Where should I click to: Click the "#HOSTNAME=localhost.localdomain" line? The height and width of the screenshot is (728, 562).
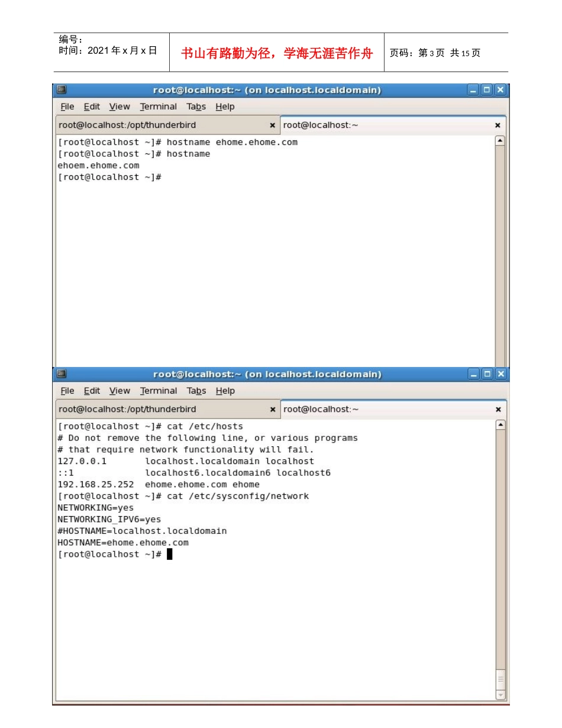tap(142, 531)
